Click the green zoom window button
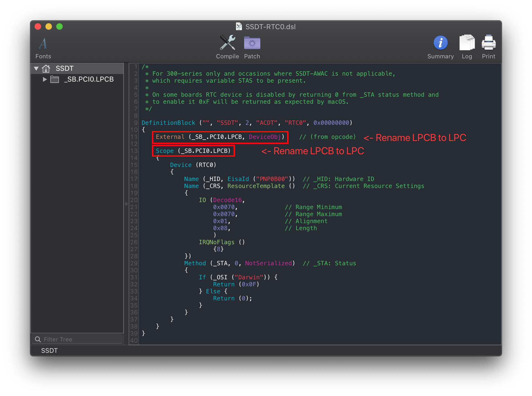 59,26
